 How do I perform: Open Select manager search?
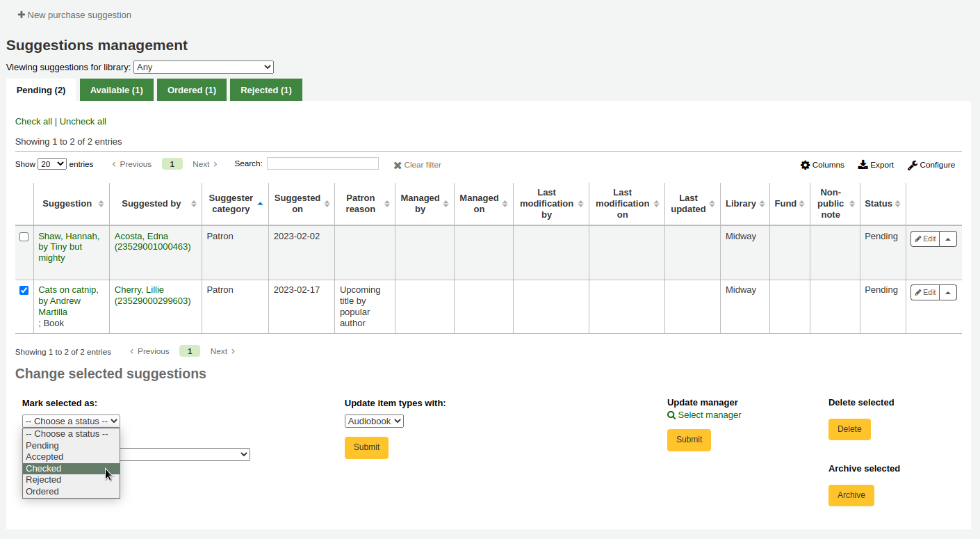click(x=704, y=415)
